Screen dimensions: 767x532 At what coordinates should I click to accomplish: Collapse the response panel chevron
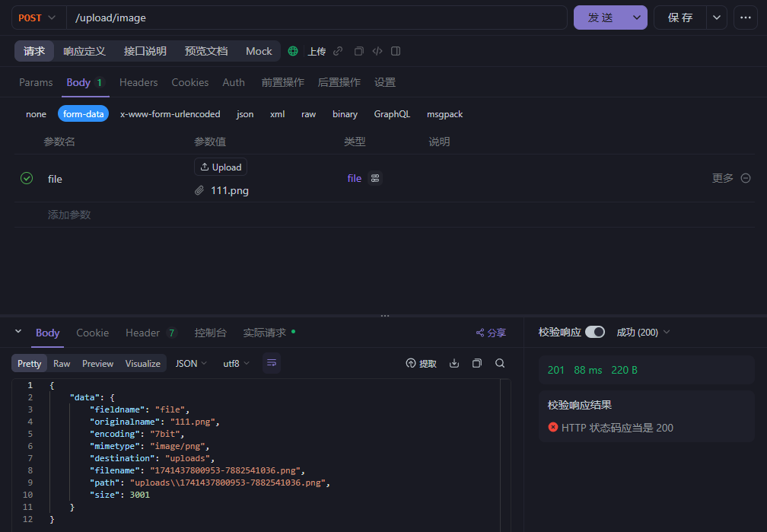pos(18,331)
